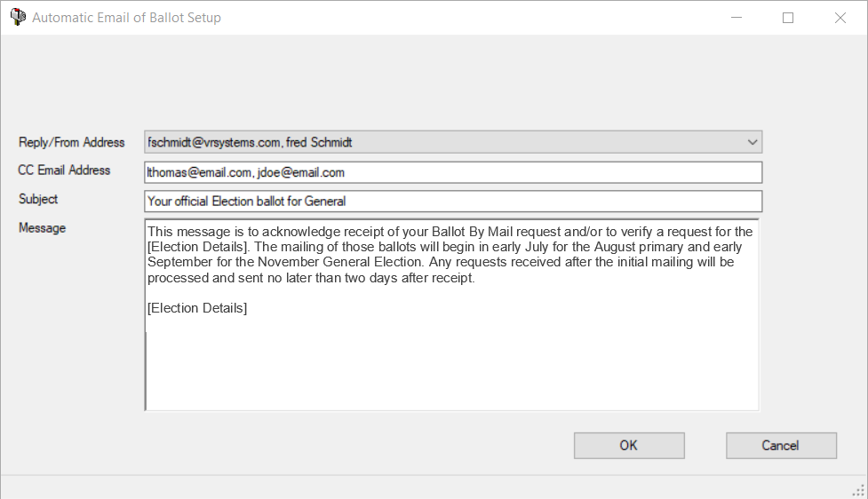This screenshot has height=499, width=868.
Task: Confirm settings with the OK button
Action: click(x=629, y=446)
